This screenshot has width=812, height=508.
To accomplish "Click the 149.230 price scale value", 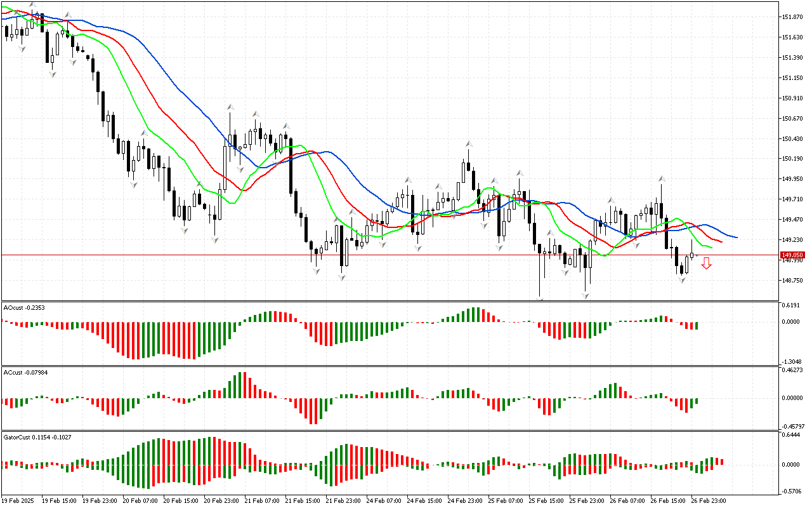I will 793,240.
